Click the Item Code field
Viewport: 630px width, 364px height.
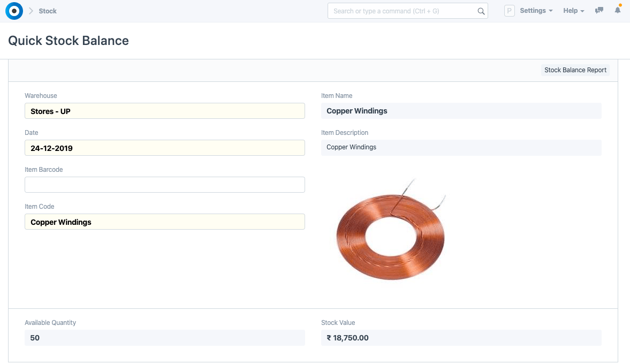[x=164, y=222]
